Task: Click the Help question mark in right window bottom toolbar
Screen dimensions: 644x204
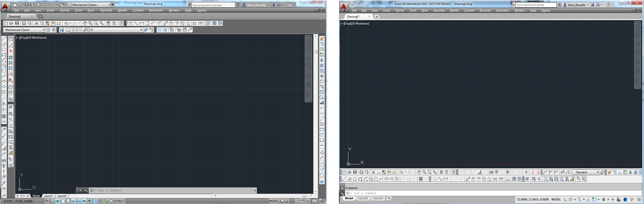Action: click(454, 172)
